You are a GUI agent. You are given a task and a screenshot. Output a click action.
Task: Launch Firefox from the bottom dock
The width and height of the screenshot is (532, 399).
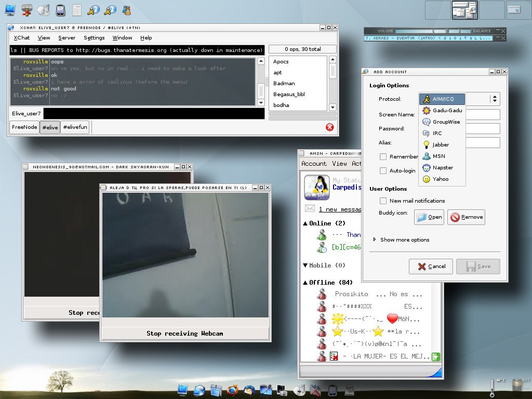232,390
